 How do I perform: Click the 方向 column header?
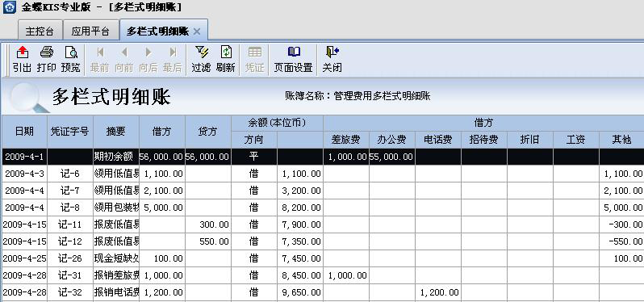coord(254,140)
